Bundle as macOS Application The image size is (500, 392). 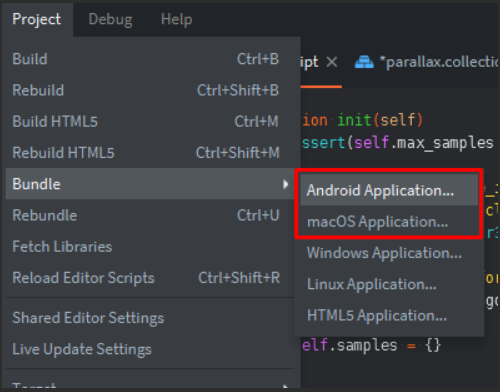coord(389,222)
